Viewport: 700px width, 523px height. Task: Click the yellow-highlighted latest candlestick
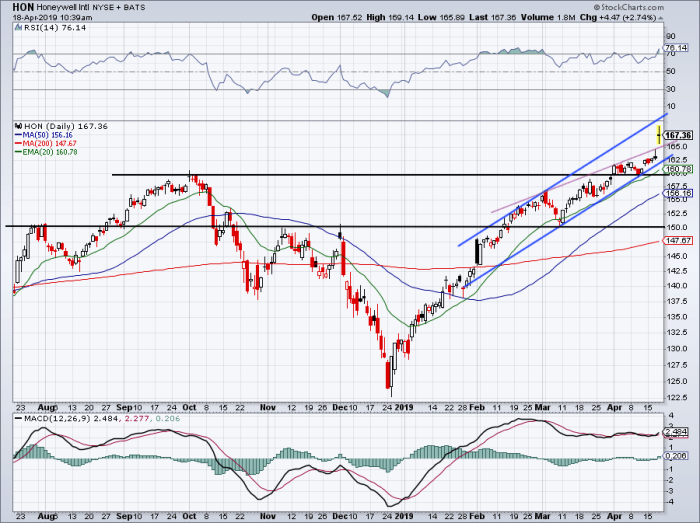point(659,135)
